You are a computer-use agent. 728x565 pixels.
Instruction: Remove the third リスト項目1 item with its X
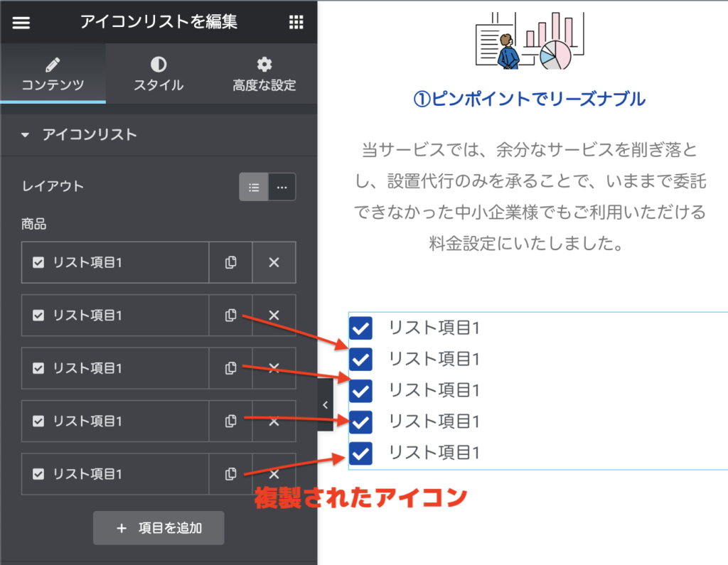274,368
